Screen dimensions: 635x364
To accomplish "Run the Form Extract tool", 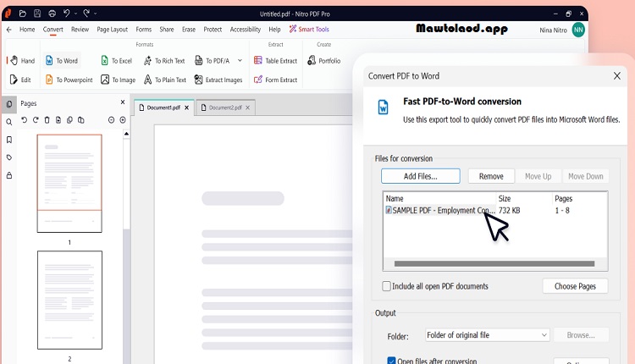I will pyautogui.click(x=275, y=80).
